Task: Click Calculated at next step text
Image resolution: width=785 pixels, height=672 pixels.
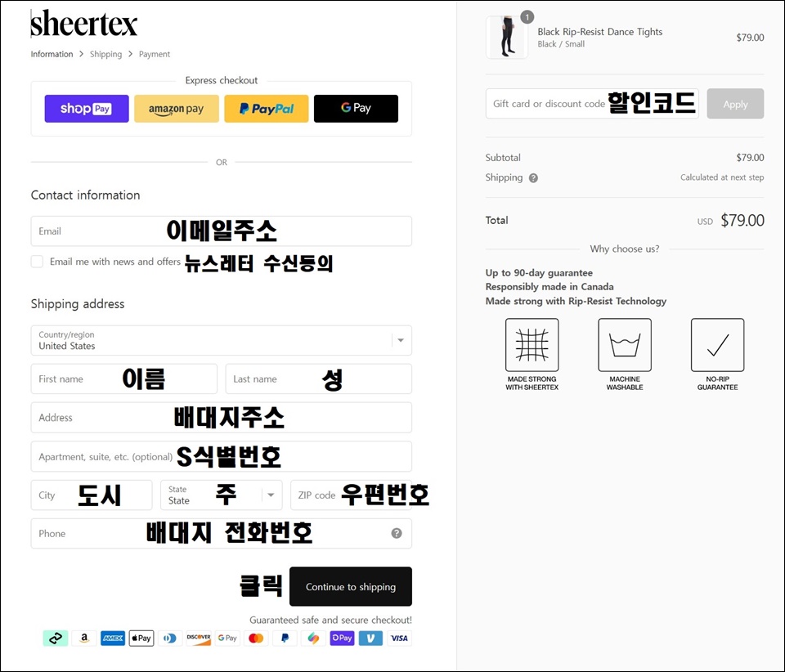Action: 722,177
